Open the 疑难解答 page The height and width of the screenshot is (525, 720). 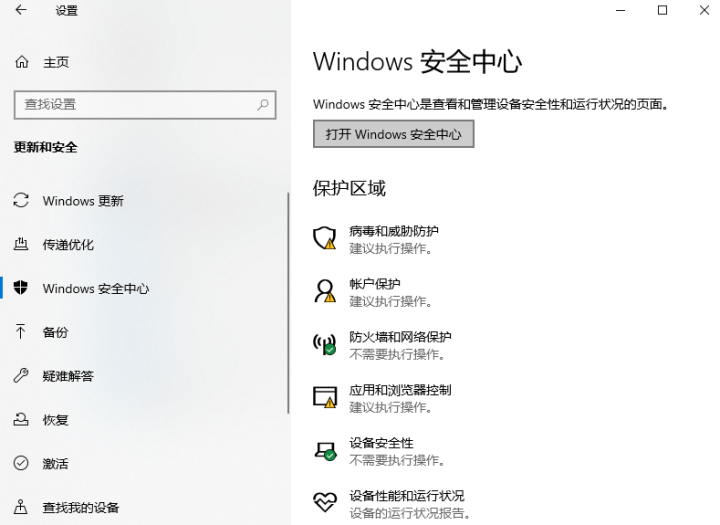(68, 376)
